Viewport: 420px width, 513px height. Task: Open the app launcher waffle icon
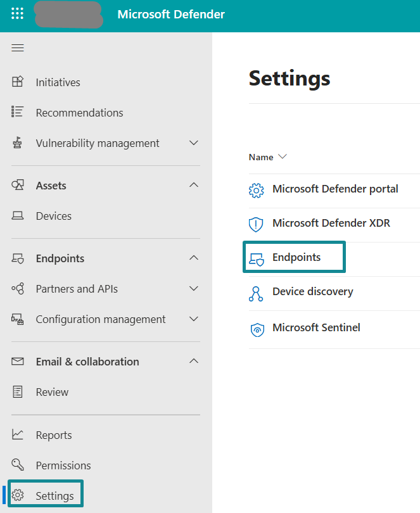[x=17, y=14]
